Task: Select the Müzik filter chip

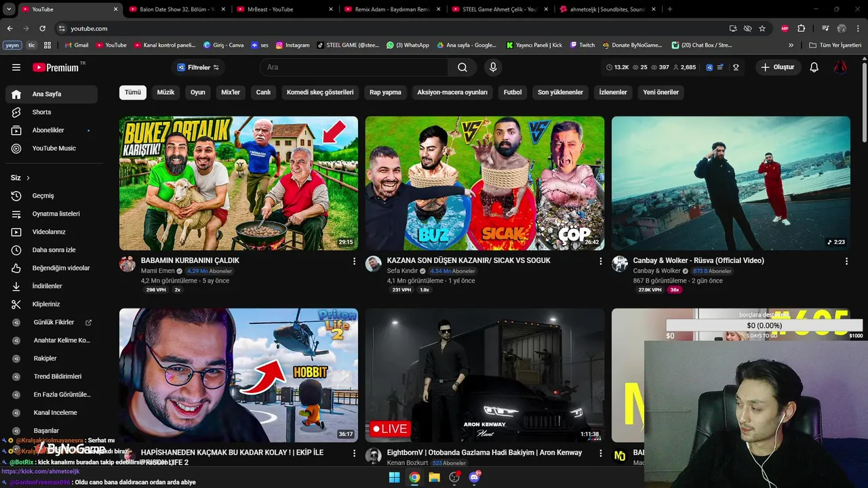Action: pos(166,92)
